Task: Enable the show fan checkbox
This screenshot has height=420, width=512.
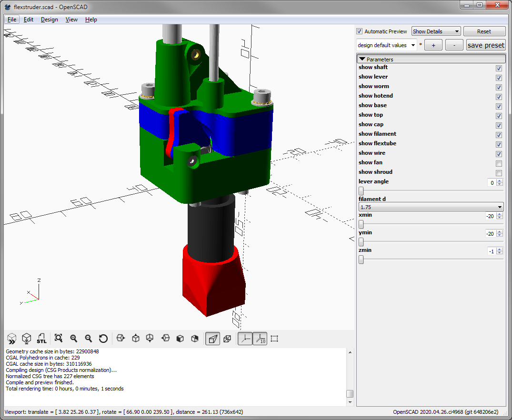Action: tap(499, 163)
